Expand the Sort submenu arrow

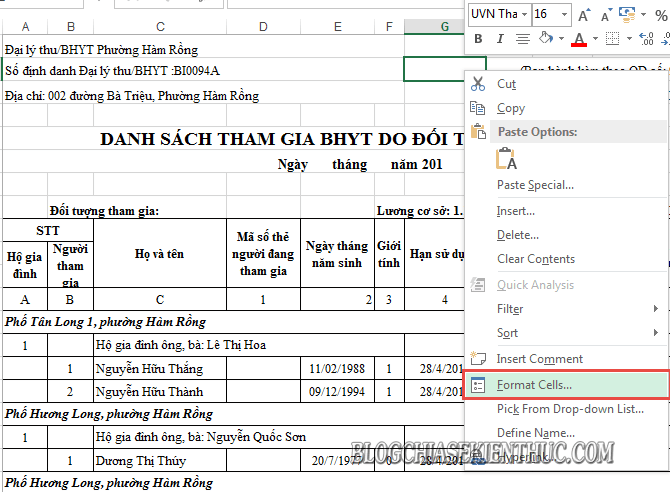[656, 333]
